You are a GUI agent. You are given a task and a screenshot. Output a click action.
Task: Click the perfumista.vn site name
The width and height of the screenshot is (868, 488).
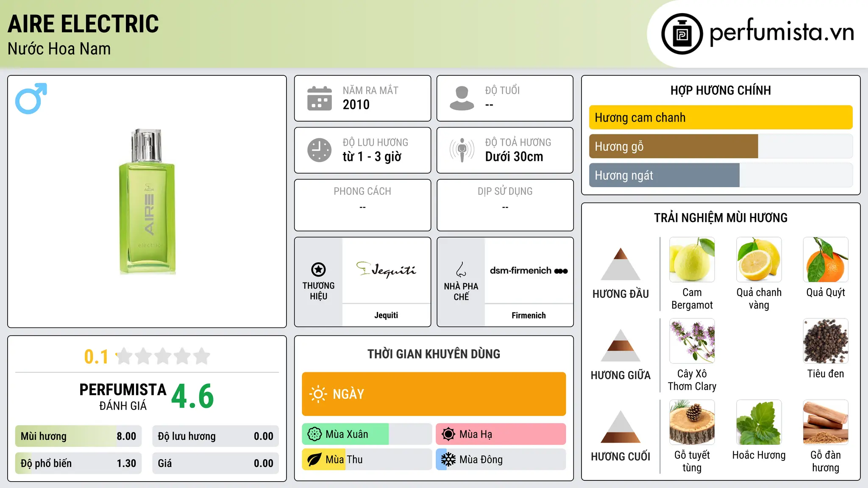coord(782,32)
